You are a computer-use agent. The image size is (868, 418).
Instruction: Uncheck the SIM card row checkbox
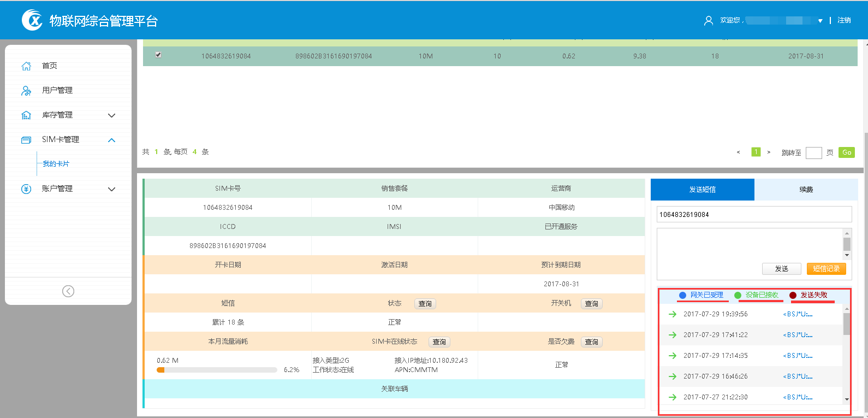tap(158, 55)
